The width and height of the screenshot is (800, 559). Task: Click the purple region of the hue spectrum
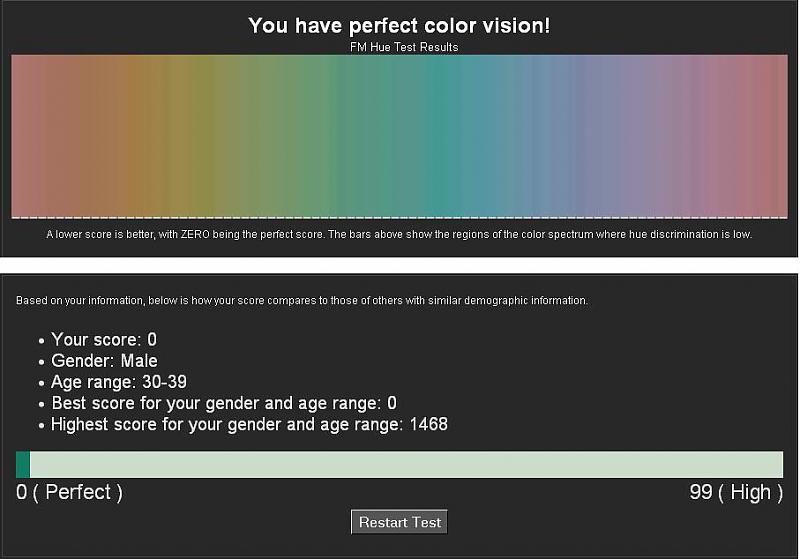pyautogui.click(x=640, y=135)
